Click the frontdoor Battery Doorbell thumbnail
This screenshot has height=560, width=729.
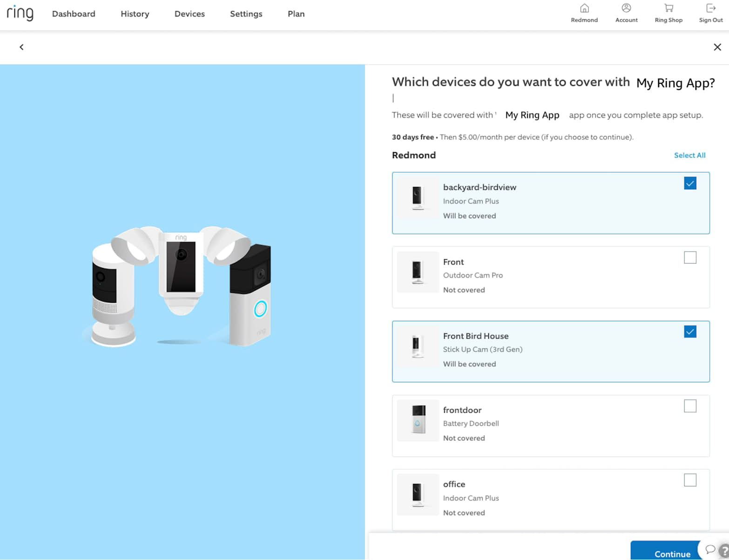pyautogui.click(x=418, y=420)
